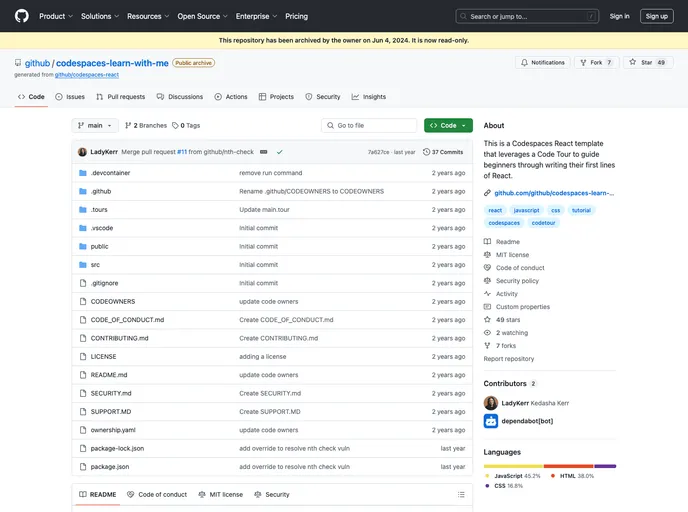Click Report repository
Screen dimensions: 688x512
509,359
